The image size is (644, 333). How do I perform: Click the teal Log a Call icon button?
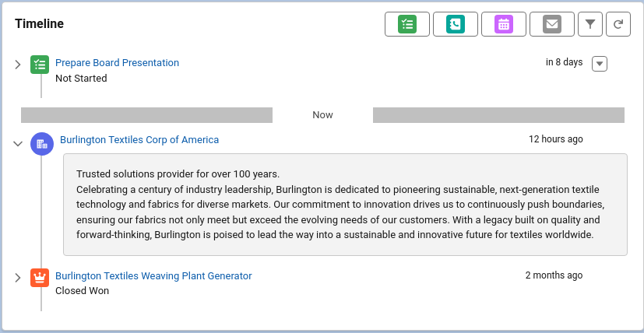[x=455, y=24]
